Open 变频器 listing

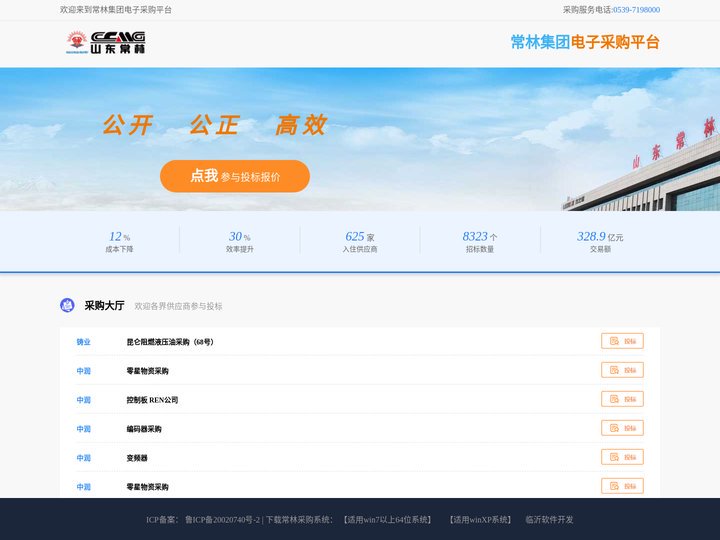pyautogui.click(x=137, y=458)
